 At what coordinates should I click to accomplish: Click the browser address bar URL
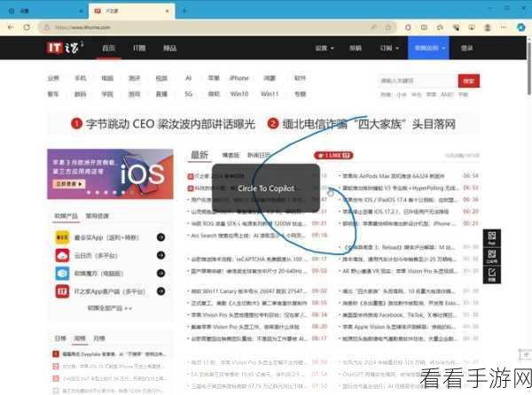click(x=82, y=27)
